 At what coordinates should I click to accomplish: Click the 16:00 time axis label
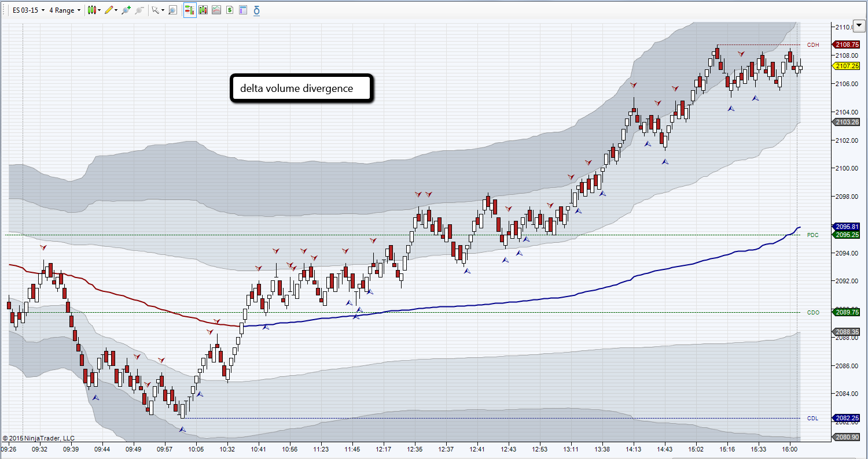pyautogui.click(x=789, y=449)
